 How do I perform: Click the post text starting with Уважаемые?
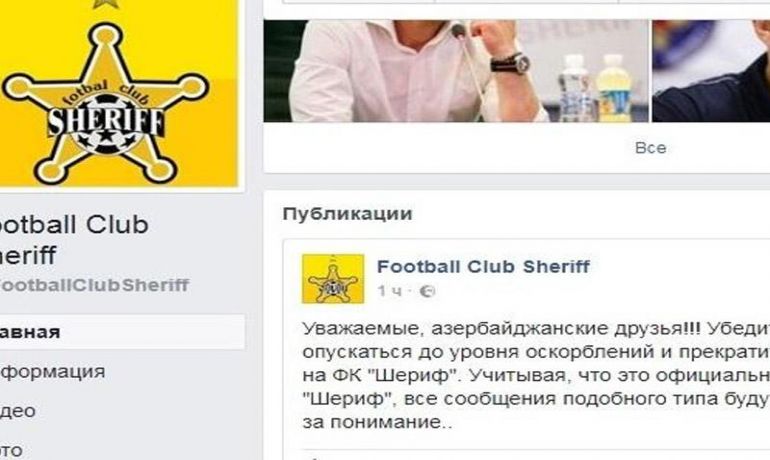(536, 375)
